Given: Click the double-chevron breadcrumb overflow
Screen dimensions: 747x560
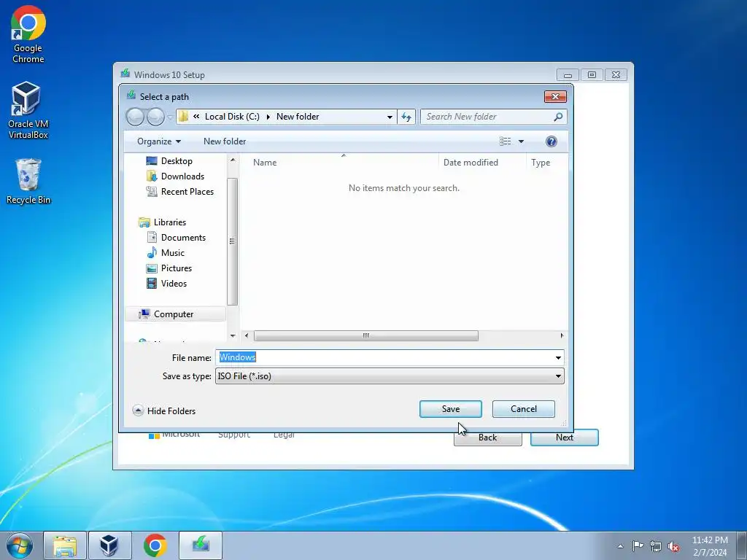Looking at the screenshot, I should [196, 117].
